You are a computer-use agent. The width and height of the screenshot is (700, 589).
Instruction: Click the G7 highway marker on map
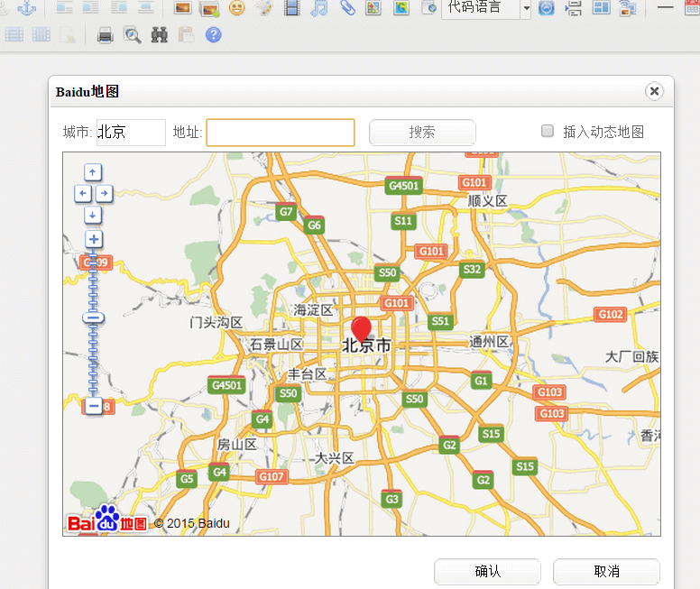coord(286,212)
